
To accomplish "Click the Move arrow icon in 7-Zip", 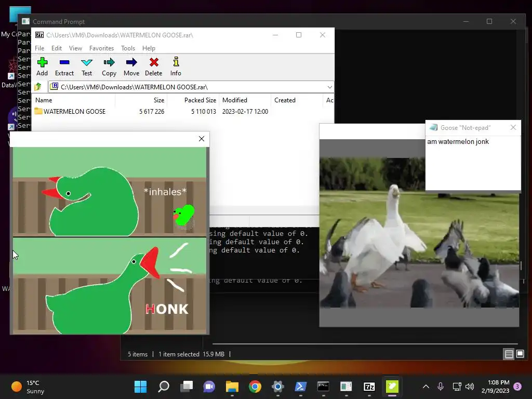I will click(131, 67).
